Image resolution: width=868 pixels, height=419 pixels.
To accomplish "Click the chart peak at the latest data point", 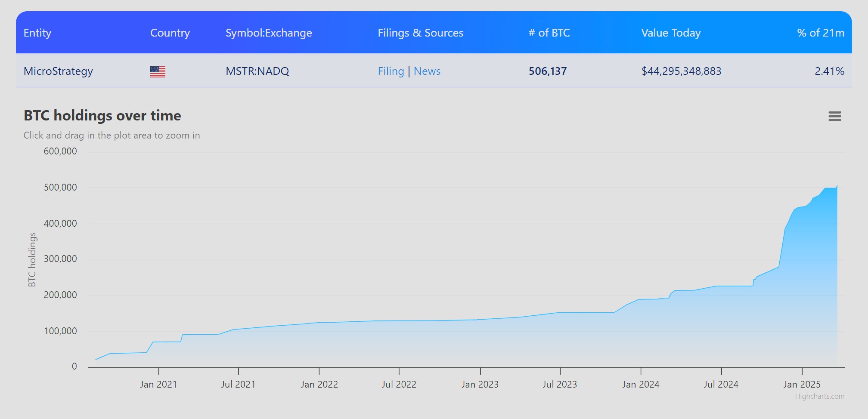I will tap(837, 186).
